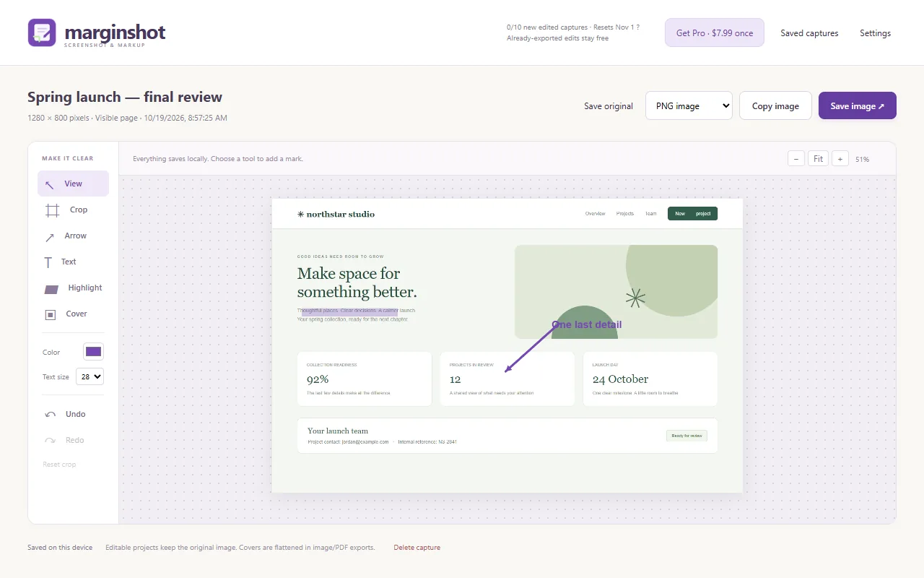Activate the Text tool
The height and width of the screenshot is (578, 924).
(x=73, y=262)
